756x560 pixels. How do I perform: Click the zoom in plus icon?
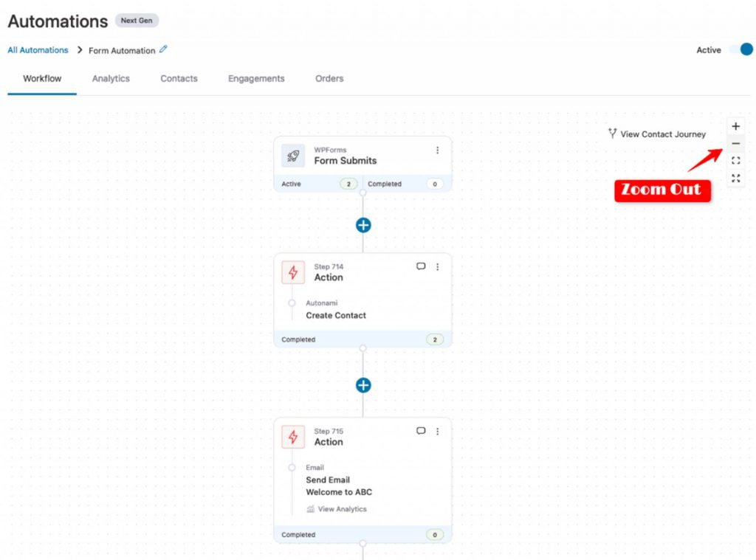pyautogui.click(x=735, y=126)
